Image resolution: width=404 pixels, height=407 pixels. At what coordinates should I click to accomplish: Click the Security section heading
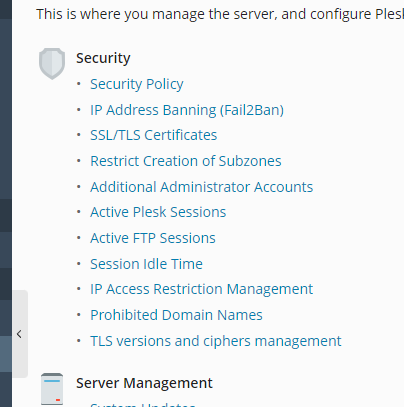point(103,58)
